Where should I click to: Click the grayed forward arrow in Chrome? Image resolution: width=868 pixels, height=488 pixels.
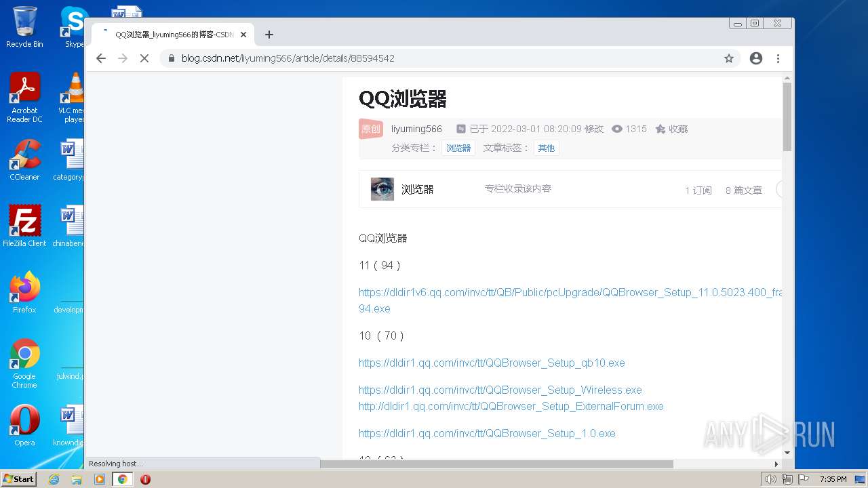click(123, 58)
